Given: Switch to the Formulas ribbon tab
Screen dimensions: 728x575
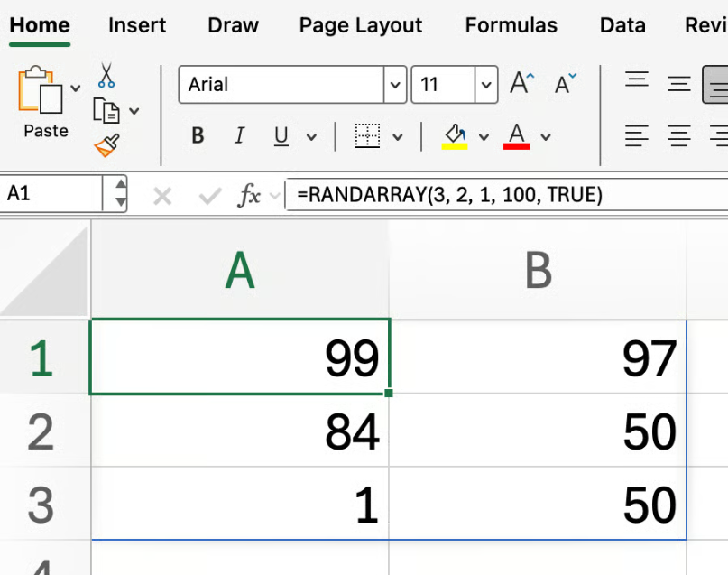Looking at the screenshot, I should point(511,25).
